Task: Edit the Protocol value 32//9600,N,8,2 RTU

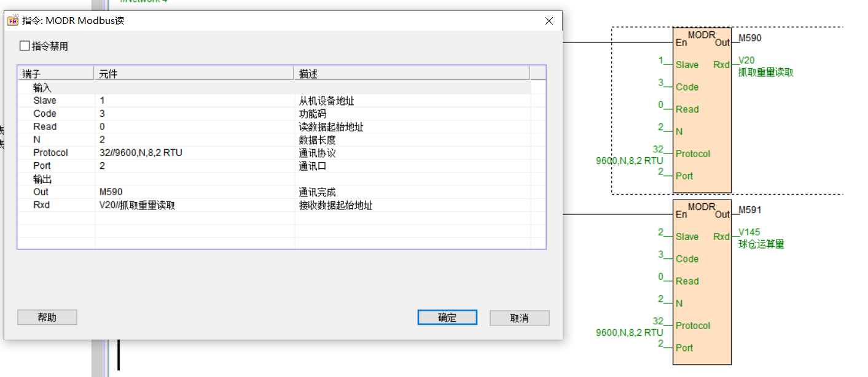Action: [194, 153]
